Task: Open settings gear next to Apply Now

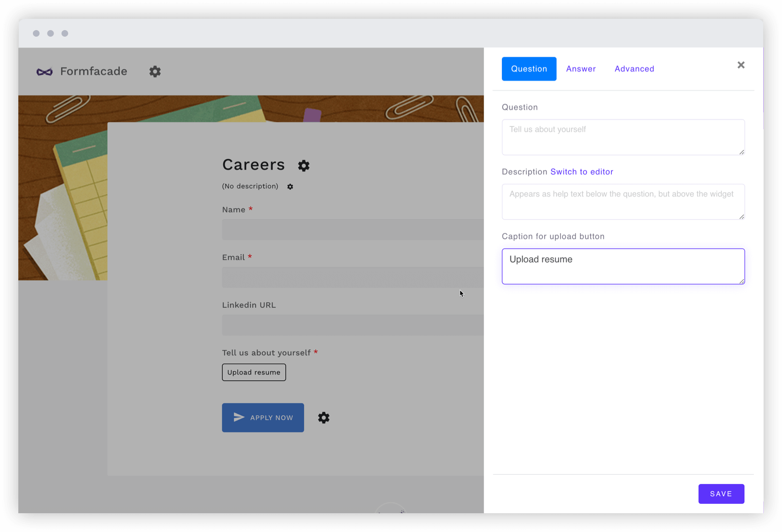Action: tap(323, 417)
